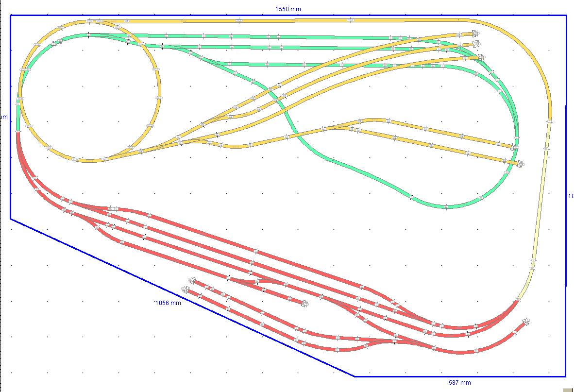Select the 587 mm bottom dimension label
Image resolution: width=574 pixels, height=392 pixels.
coord(460,382)
